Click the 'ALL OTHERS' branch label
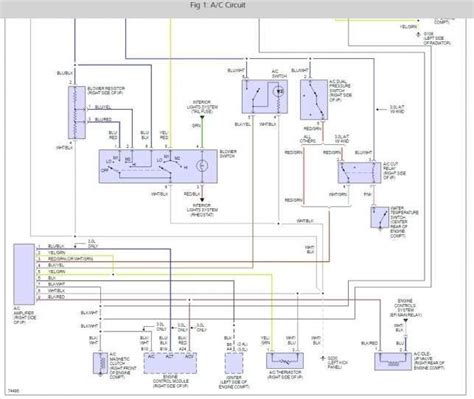The width and height of the screenshot is (474, 399). coord(308,139)
